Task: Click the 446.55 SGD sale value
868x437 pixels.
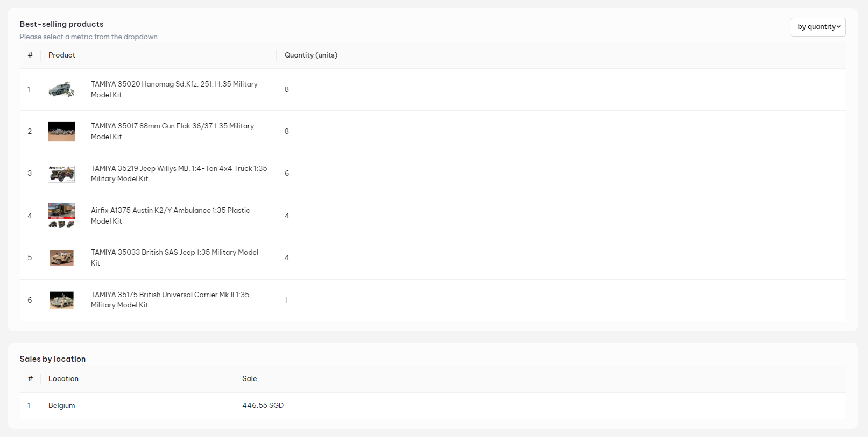Action: point(263,405)
